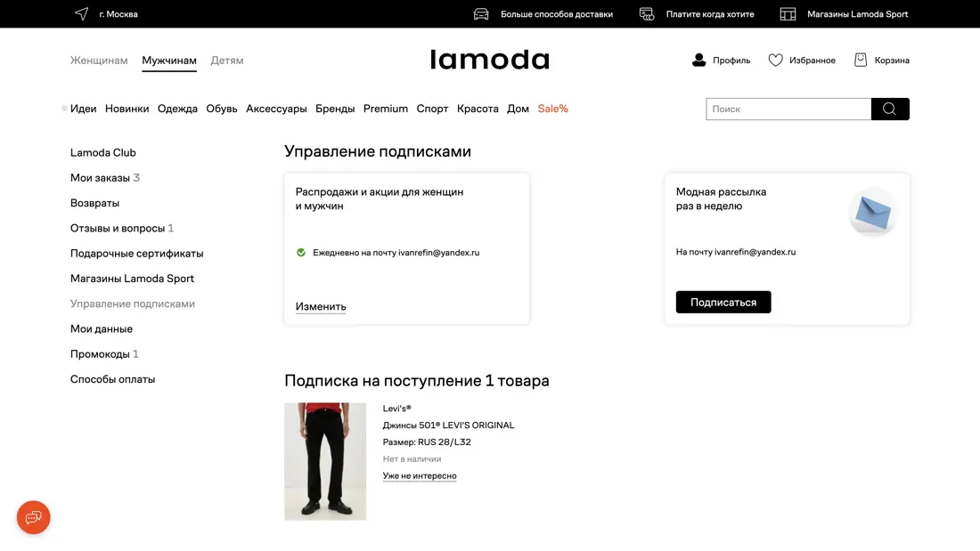
Task: Click the Уже не интересно link
Action: [x=420, y=476]
